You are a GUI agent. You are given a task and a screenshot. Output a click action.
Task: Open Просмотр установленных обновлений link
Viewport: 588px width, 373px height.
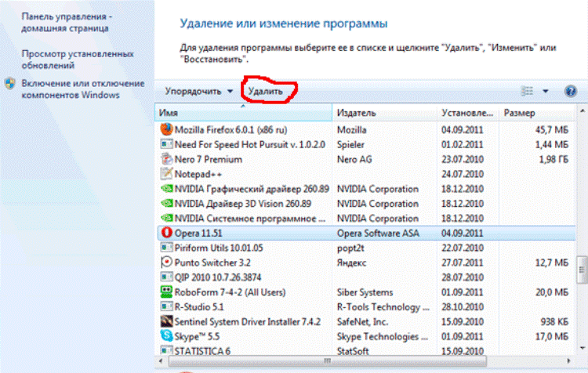(78, 60)
